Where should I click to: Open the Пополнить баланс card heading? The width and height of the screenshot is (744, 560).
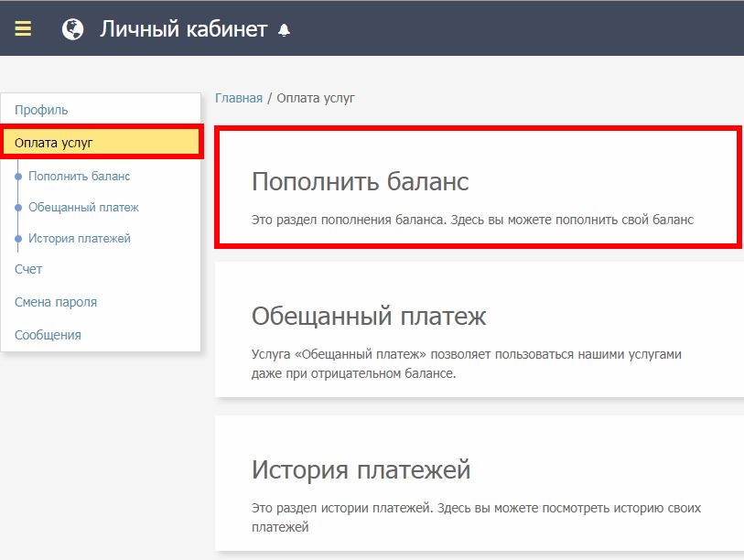coord(361,181)
